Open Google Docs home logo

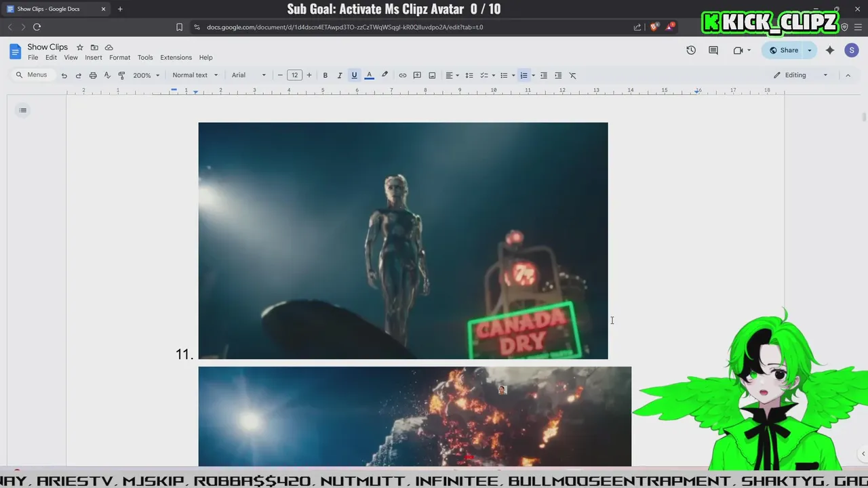coord(15,52)
